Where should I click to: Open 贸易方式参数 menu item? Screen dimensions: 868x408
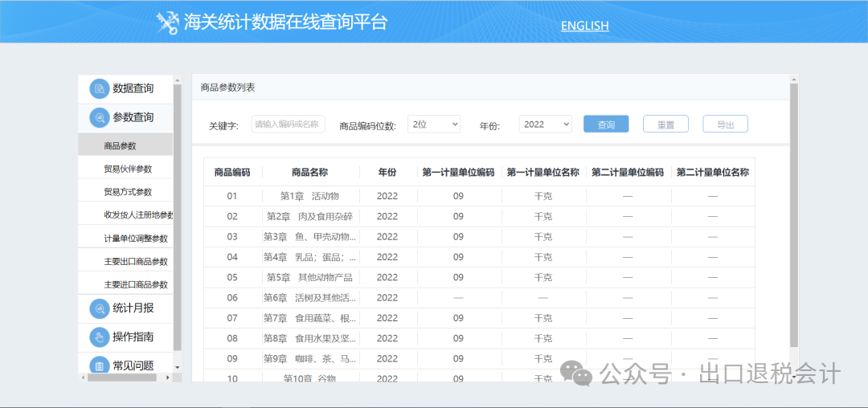tap(128, 193)
